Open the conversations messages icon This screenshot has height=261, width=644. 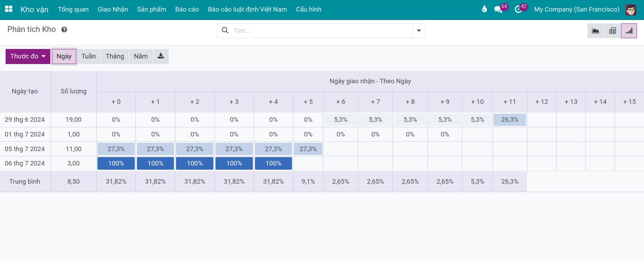pos(498,9)
